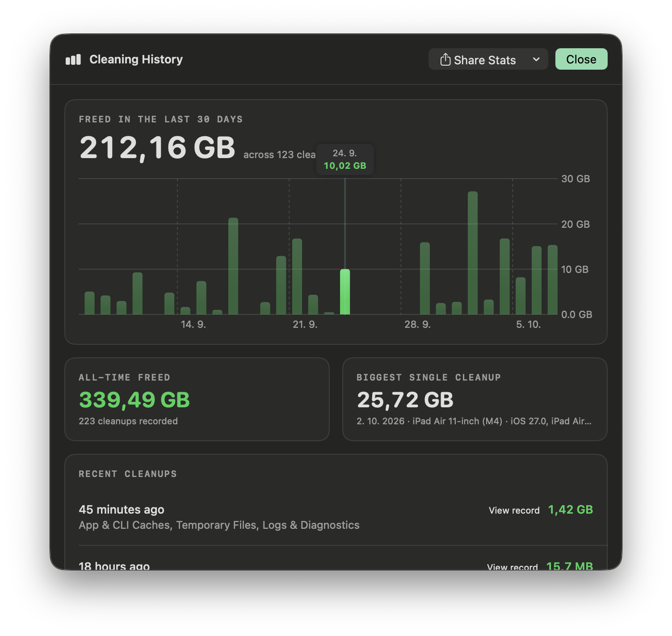Click the '28. 9.' date label
This screenshot has width=672, height=636.
418,324
